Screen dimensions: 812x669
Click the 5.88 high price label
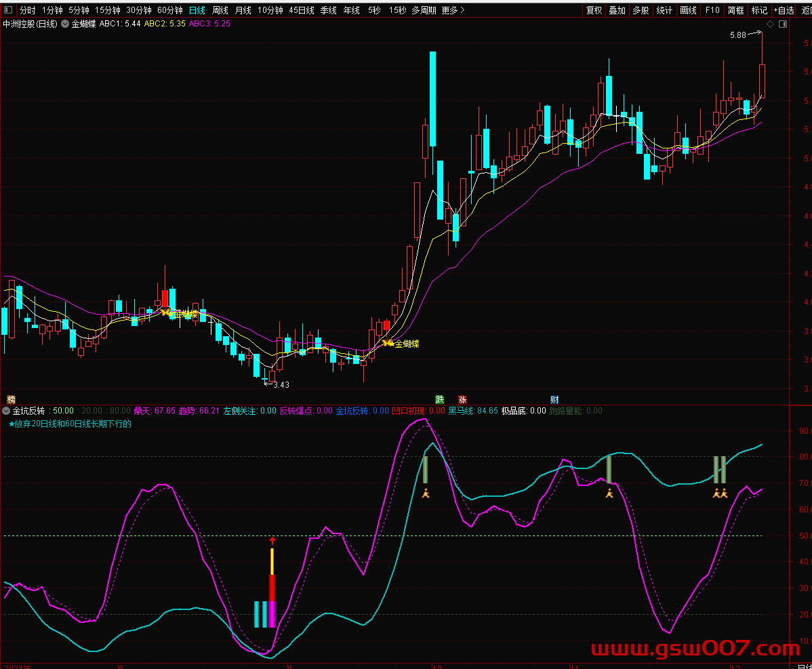[x=738, y=35]
